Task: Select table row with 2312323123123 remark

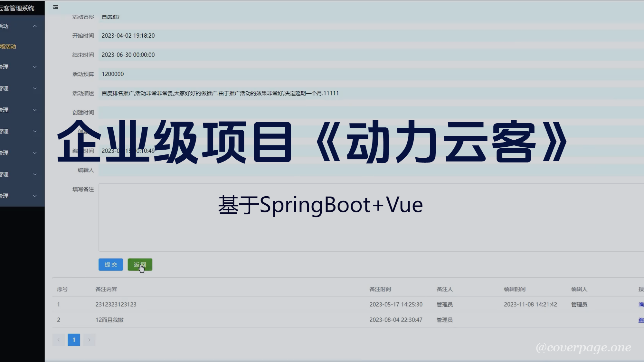Action: [x=116, y=304]
